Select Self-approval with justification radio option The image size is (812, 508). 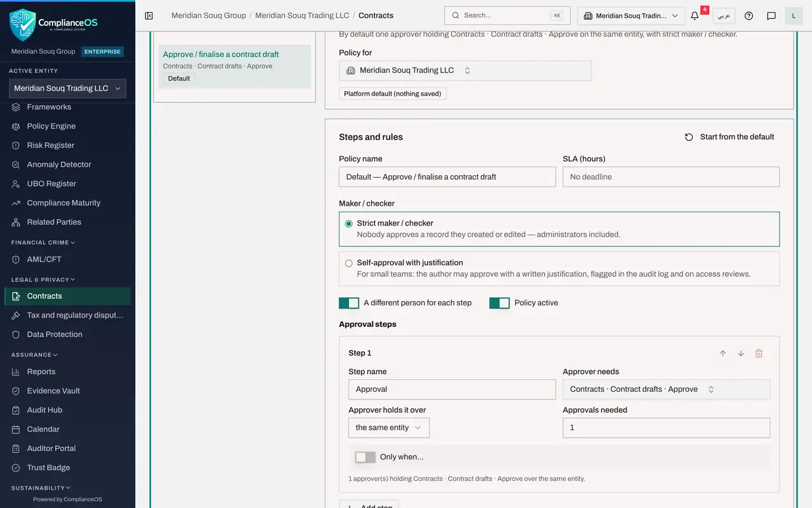tap(349, 263)
